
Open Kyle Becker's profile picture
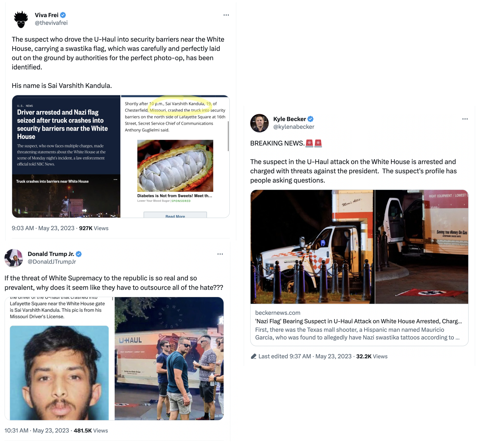click(x=259, y=123)
